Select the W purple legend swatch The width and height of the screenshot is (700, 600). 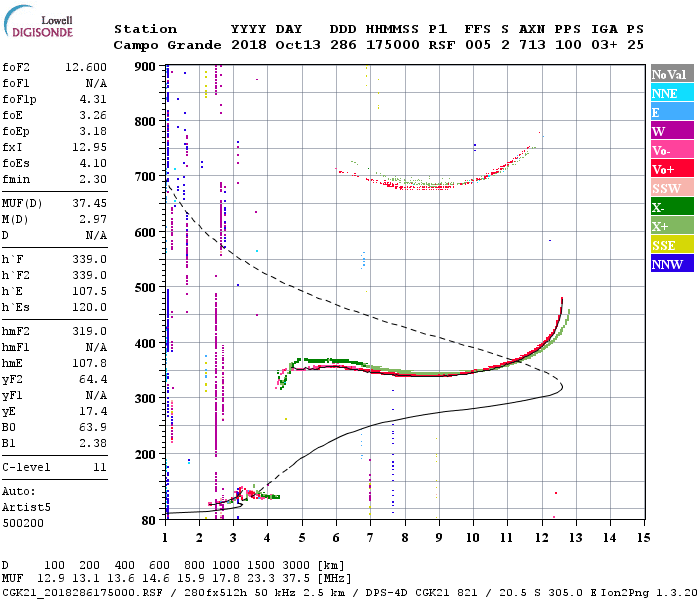point(672,131)
